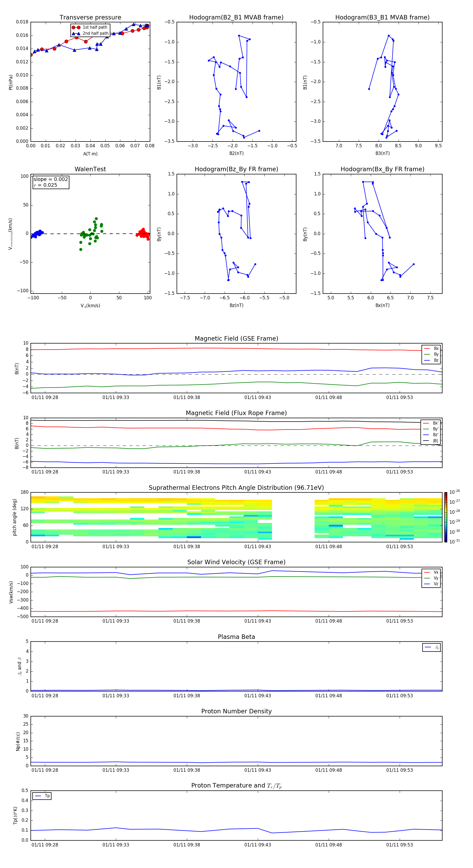This screenshot has height=868, width=473.
Task: Click the βp legend in Plasma Beta
Action: coord(431,647)
